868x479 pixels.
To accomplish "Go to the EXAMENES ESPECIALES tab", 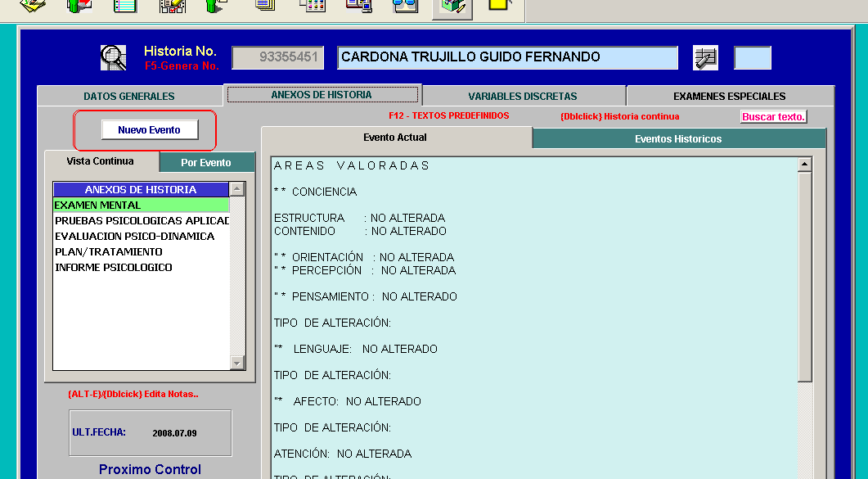I will pos(730,97).
